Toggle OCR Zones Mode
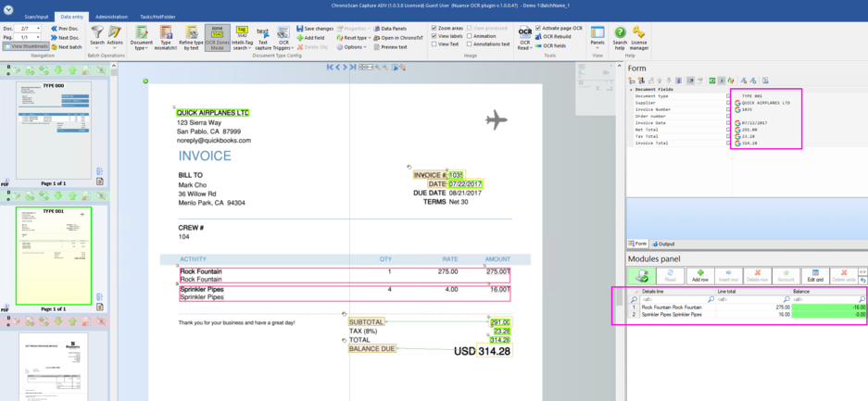The image size is (868, 401). [218, 37]
